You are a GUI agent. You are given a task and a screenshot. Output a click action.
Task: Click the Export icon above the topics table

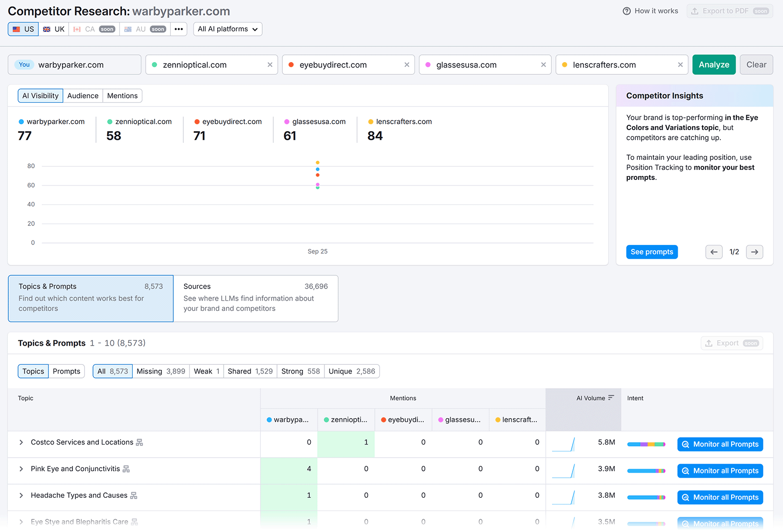pos(709,343)
